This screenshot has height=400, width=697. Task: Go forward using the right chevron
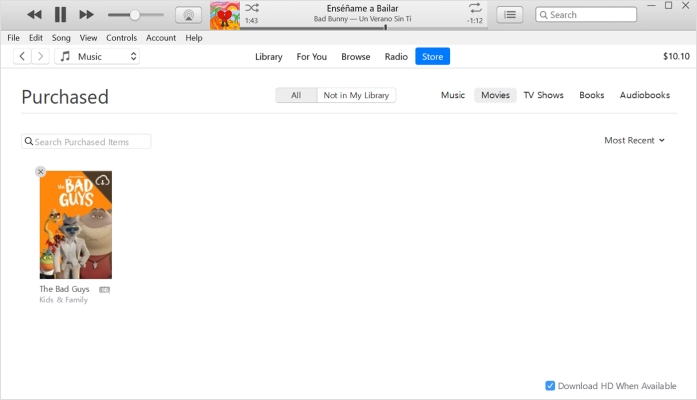(x=40, y=56)
